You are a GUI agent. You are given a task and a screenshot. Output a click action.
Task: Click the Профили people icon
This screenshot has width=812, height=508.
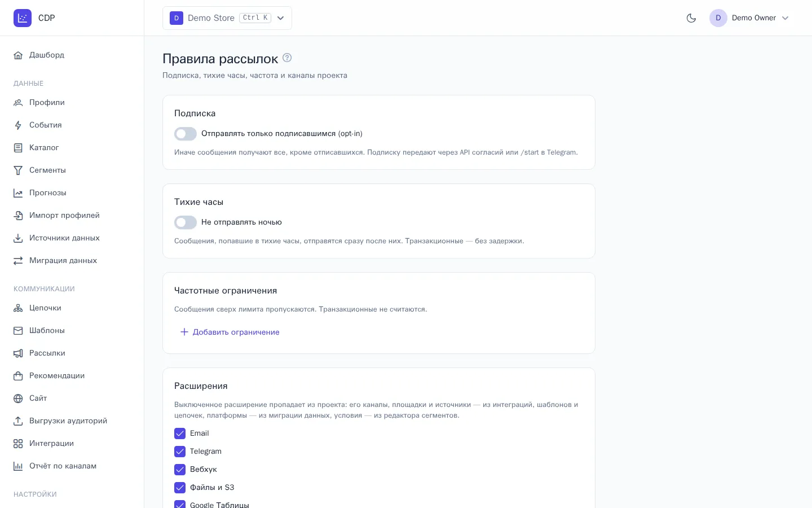tap(18, 103)
